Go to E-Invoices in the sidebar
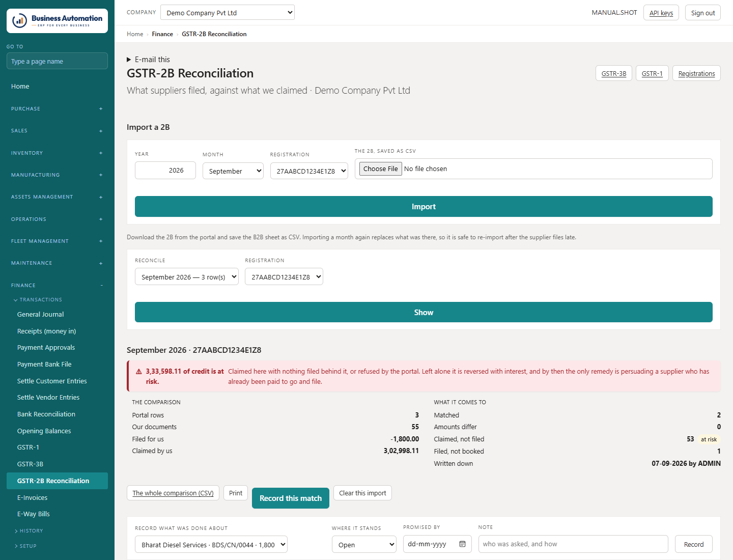Screen dimensions: 733x560 coord(32,498)
